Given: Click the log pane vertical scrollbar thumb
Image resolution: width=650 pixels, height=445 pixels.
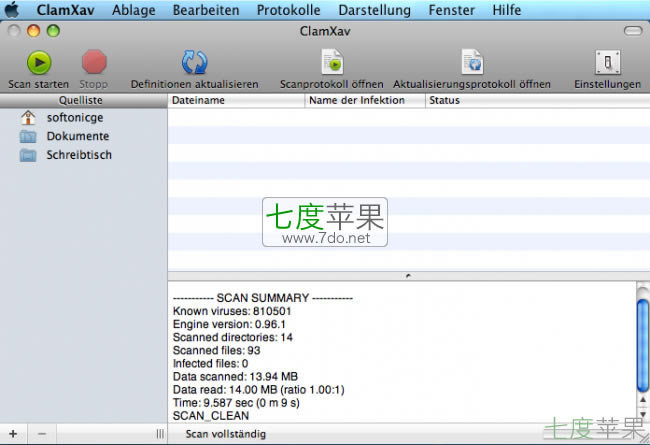Looking at the screenshot, I should (643, 345).
